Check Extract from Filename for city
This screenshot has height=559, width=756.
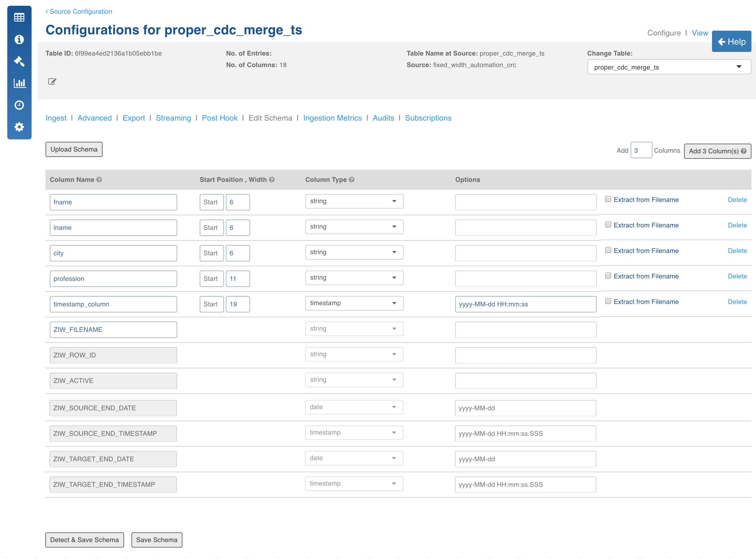pos(608,250)
